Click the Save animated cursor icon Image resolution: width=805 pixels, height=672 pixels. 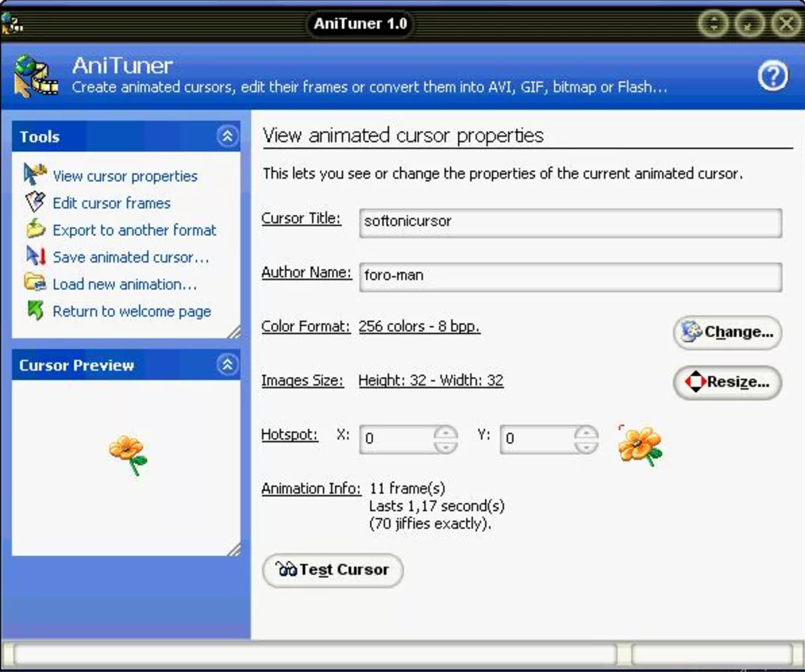click(x=36, y=255)
